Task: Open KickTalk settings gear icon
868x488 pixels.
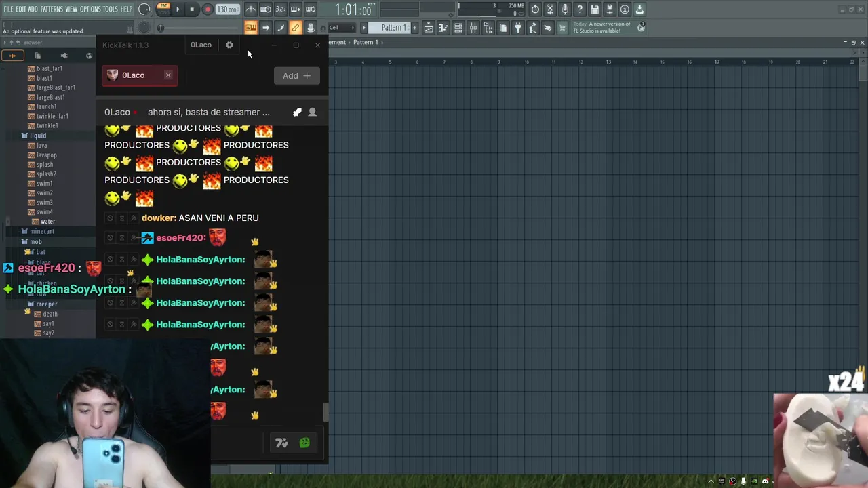Action: point(229,45)
